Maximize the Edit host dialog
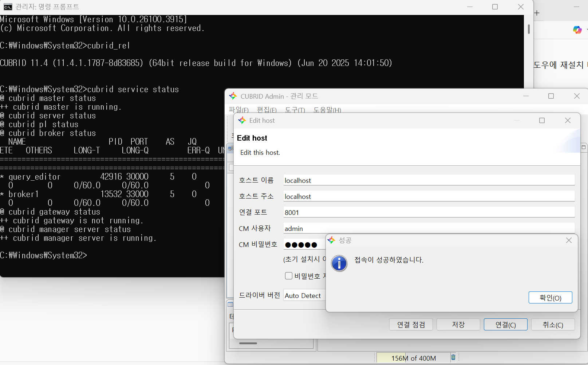 [x=542, y=121]
